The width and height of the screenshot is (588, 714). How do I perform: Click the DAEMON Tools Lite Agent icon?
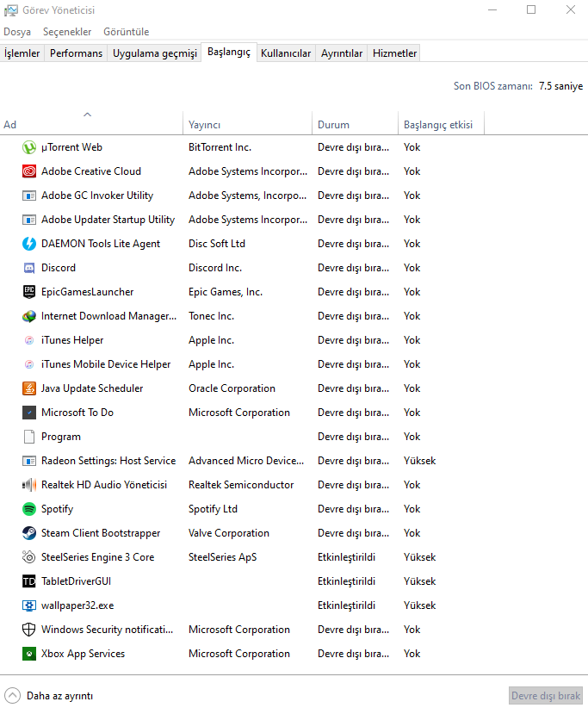tap(29, 244)
